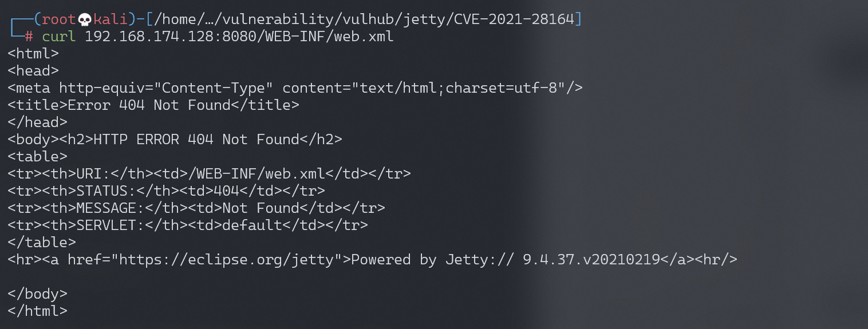Click the closing </html> tag line
Screen dimensions: 868x329
pos(38,311)
